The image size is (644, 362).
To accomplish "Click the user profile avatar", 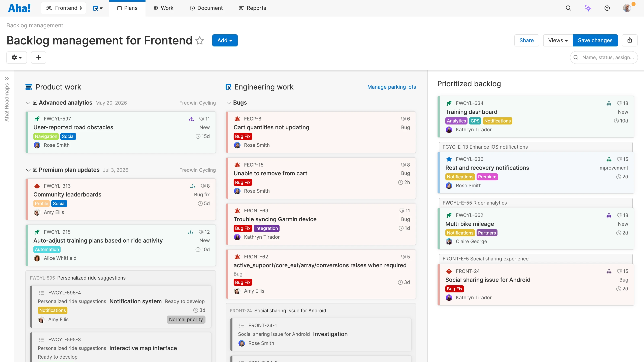I will 627,8.
